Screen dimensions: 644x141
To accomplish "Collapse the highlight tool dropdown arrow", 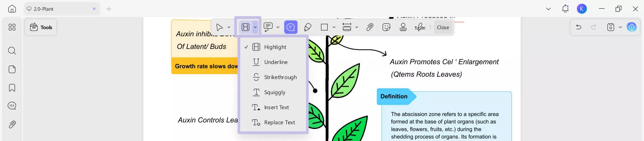I will pyautogui.click(x=255, y=27).
